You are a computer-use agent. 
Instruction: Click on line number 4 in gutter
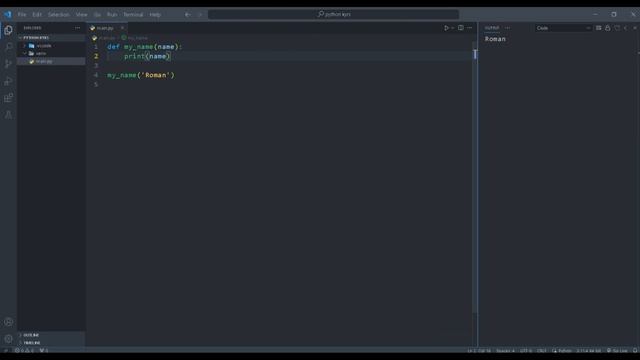tap(96, 75)
